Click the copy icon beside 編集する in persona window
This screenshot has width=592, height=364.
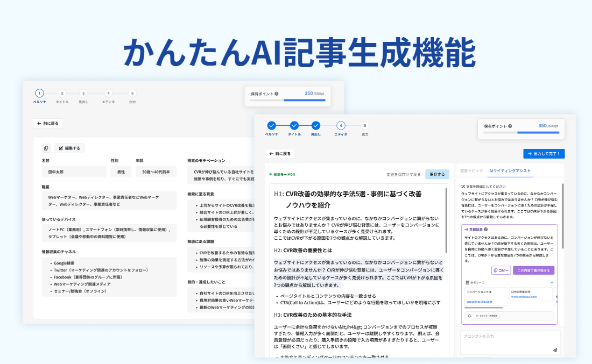[x=46, y=148]
